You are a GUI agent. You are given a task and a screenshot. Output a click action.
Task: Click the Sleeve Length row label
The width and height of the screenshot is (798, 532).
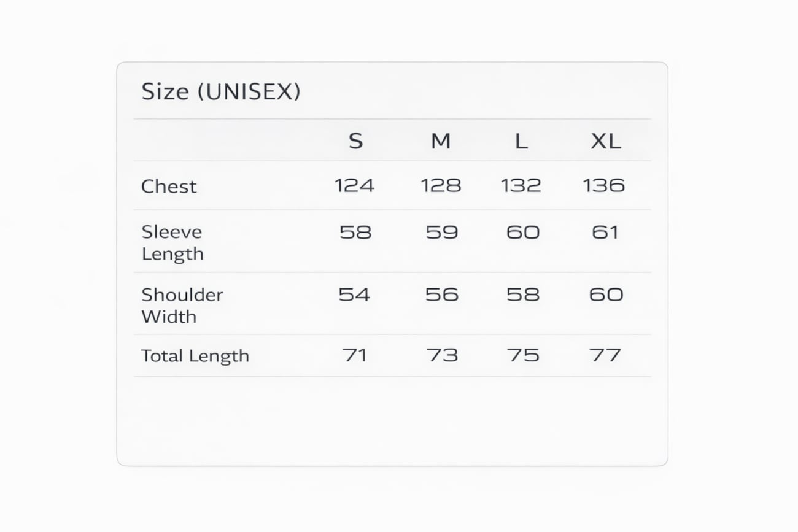pyautogui.click(x=172, y=242)
